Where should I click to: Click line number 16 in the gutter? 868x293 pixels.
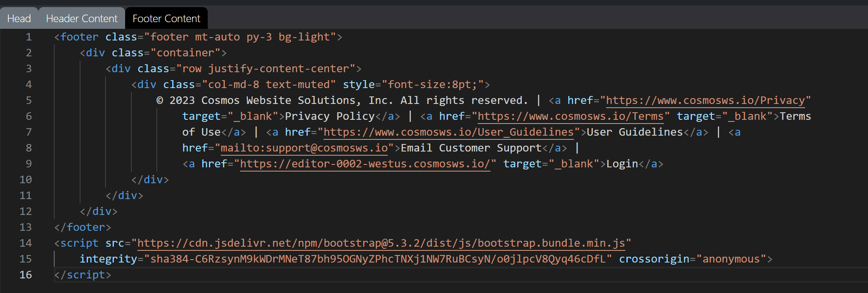26,275
